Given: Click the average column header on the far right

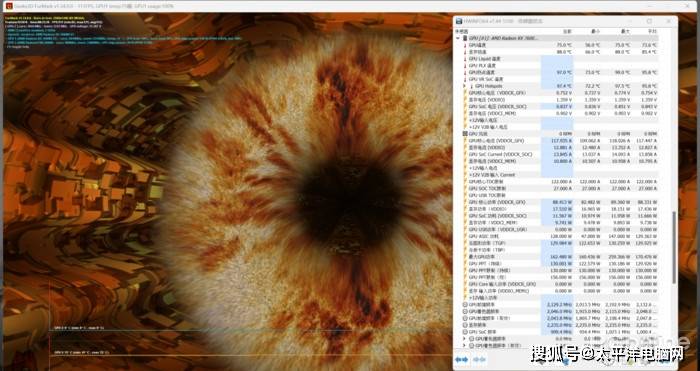Looking at the screenshot, I should [x=652, y=32].
